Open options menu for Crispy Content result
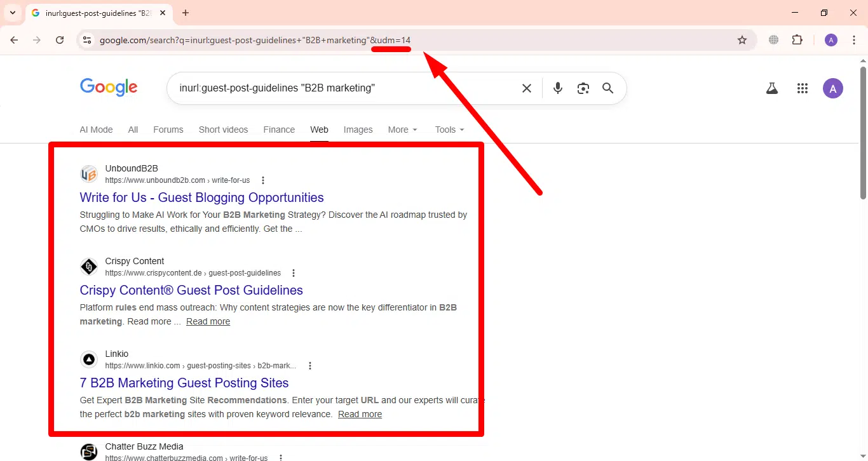This screenshot has height=461, width=868. pyautogui.click(x=294, y=273)
